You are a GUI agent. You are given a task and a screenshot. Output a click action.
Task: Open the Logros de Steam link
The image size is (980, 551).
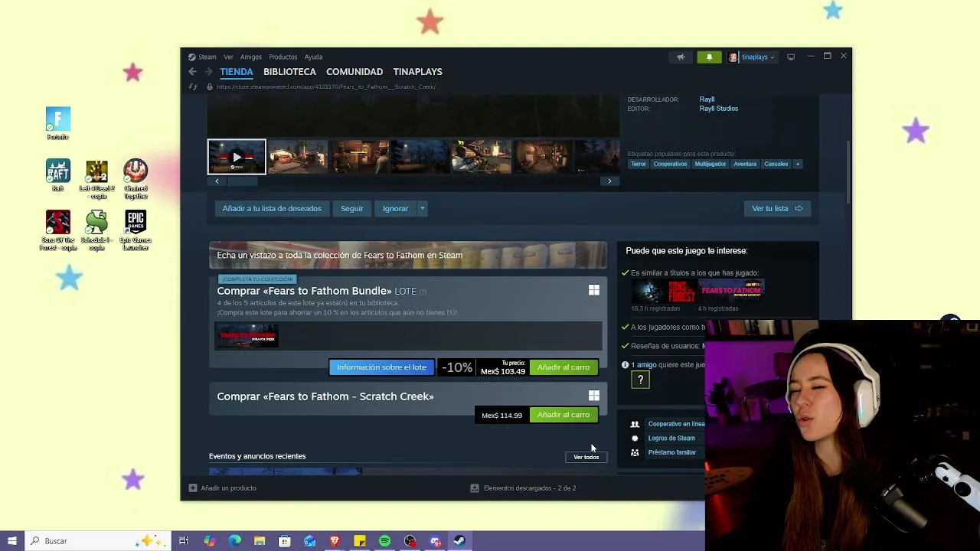click(x=671, y=439)
